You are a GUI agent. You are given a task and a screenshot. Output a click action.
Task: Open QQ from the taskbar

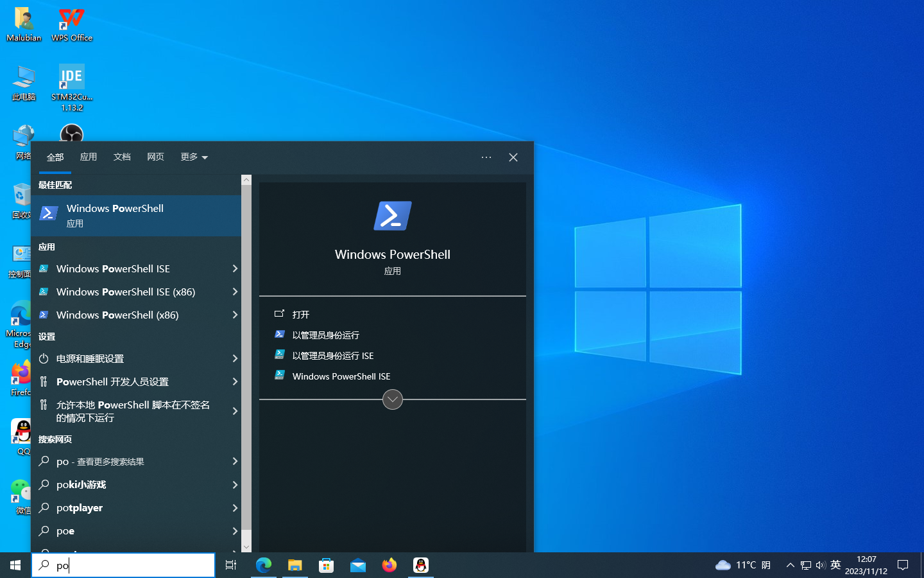pyautogui.click(x=421, y=565)
